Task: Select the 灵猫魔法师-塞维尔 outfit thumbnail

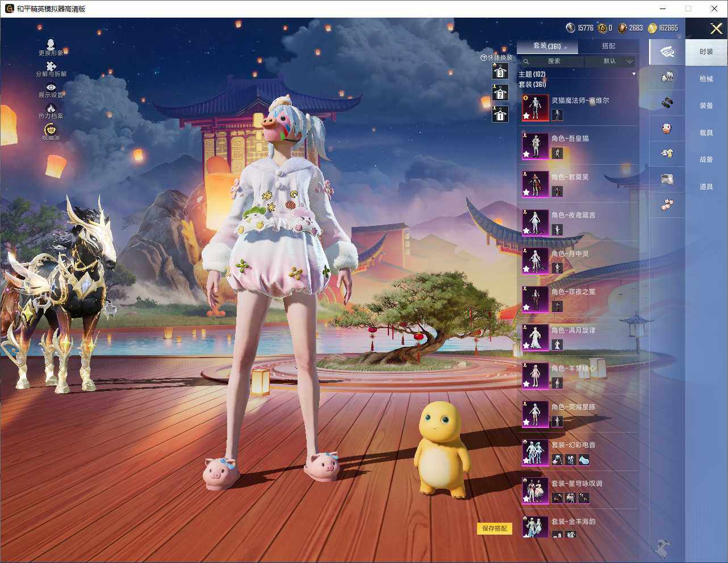Action: (x=535, y=108)
